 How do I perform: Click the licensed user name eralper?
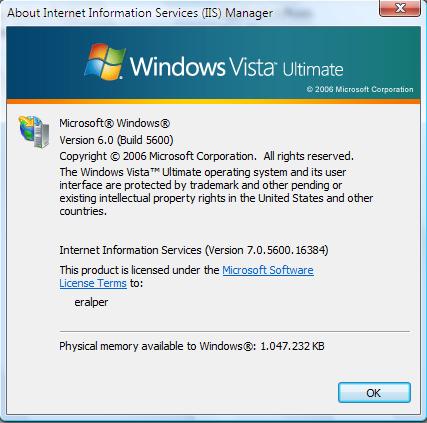(91, 302)
